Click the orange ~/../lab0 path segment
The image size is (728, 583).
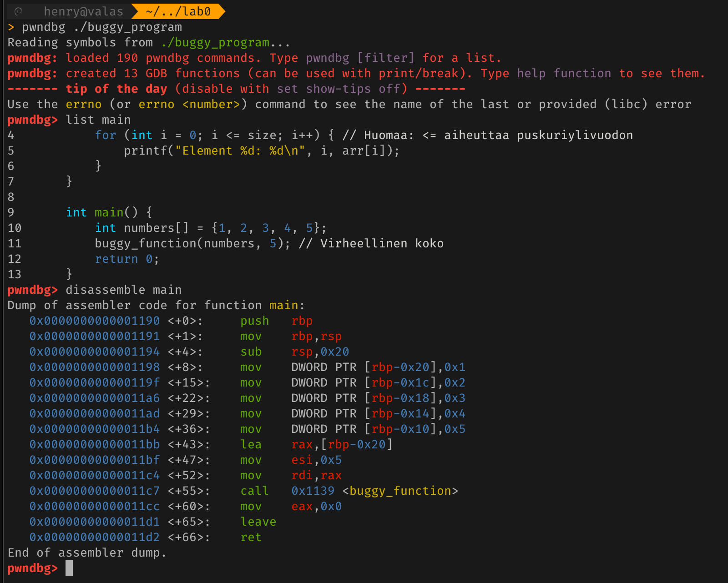(178, 11)
